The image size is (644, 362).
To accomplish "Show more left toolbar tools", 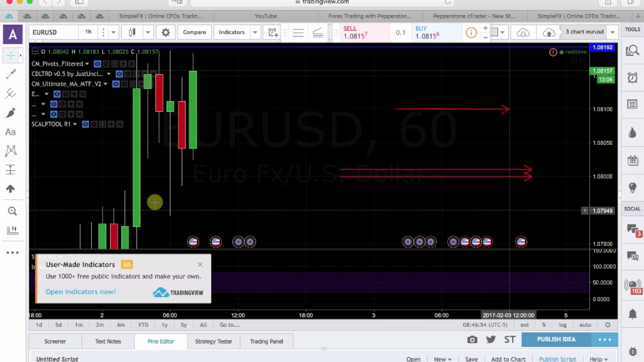I will pyautogui.click(x=12, y=252).
